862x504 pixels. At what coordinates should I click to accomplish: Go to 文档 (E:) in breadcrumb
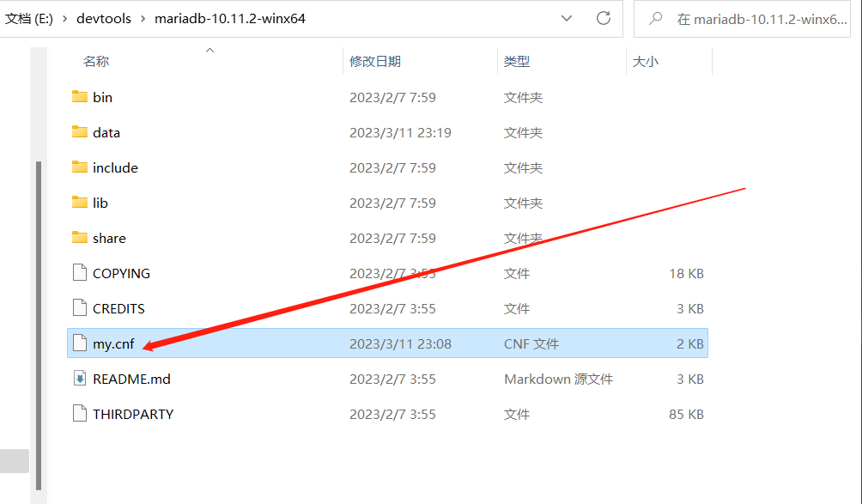(29, 19)
